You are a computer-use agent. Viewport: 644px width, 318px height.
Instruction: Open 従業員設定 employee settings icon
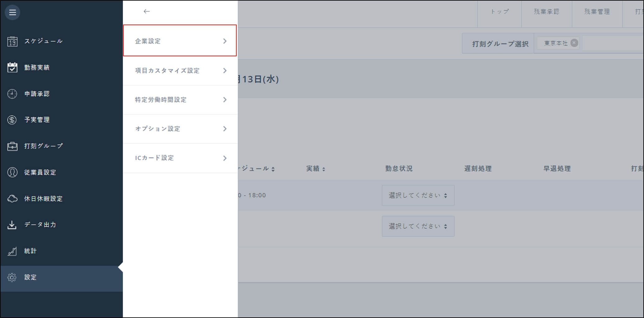click(12, 172)
